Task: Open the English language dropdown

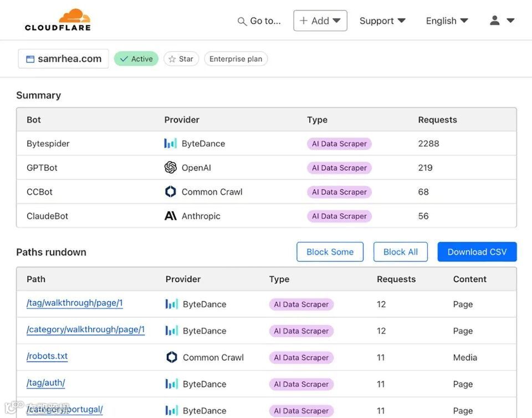Action: (447, 21)
